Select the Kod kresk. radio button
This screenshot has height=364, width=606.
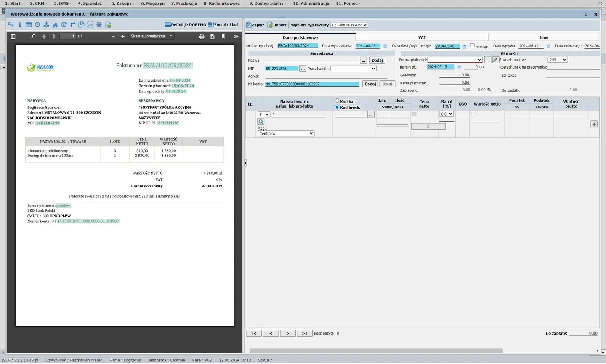click(337, 107)
